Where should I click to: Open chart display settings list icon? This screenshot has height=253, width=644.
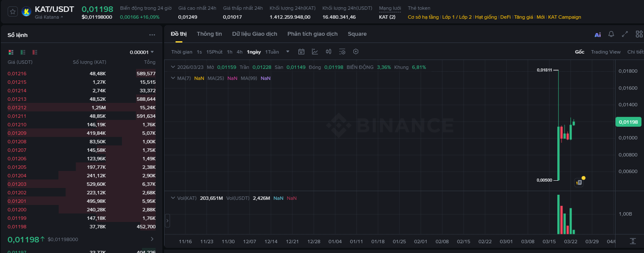(x=342, y=51)
